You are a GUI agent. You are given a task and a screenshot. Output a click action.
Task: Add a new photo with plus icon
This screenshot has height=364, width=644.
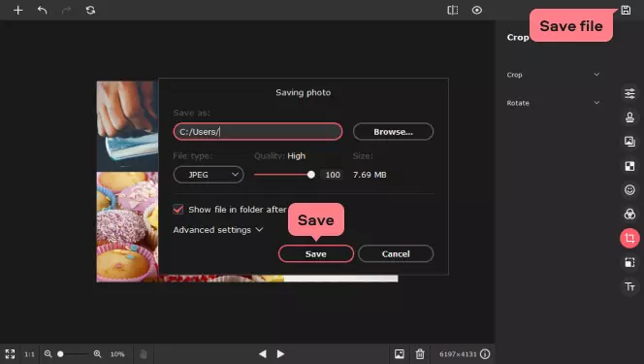point(17,11)
